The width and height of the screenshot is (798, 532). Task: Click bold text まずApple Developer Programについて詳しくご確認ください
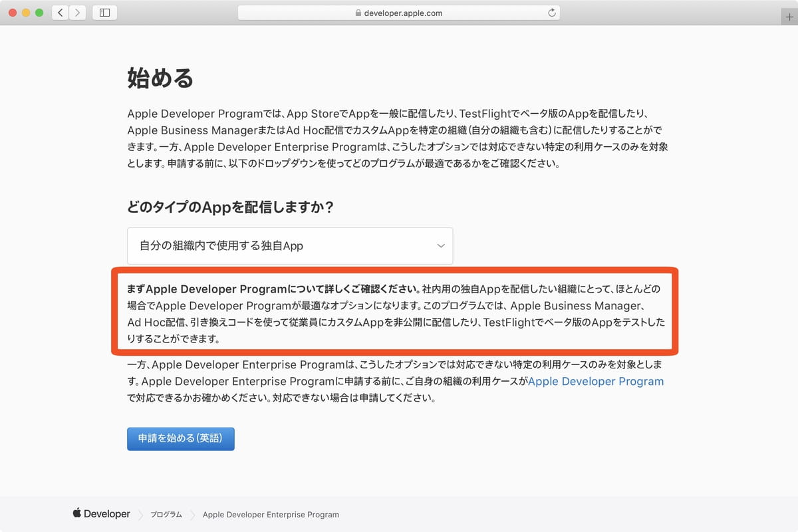click(x=273, y=289)
